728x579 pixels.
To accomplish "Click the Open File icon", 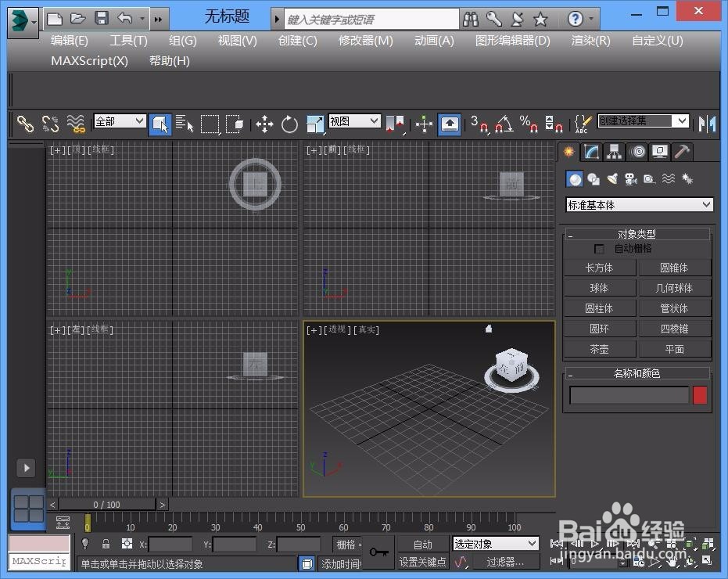I will click(x=78, y=19).
